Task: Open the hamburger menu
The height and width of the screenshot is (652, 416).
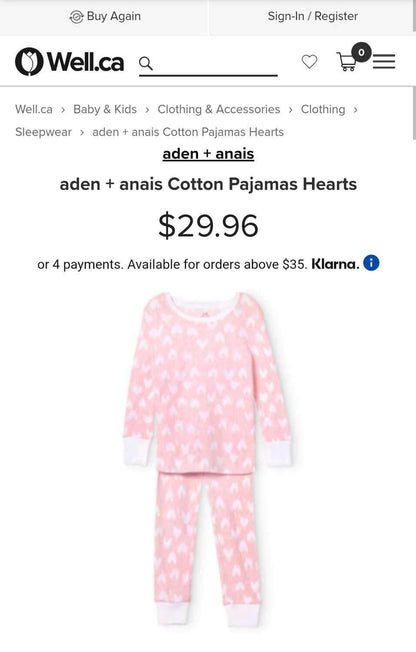Action: coord(384,62)
